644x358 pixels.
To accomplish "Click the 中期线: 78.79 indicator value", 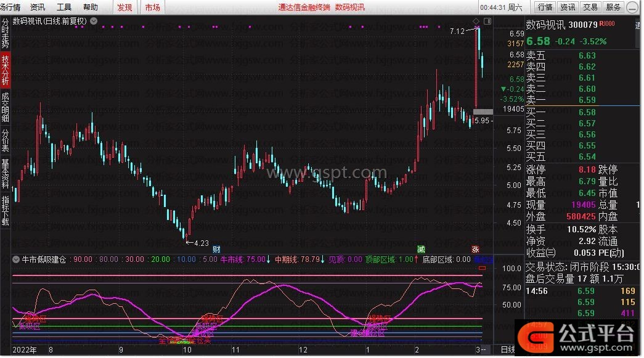I will tap(300, 259).
